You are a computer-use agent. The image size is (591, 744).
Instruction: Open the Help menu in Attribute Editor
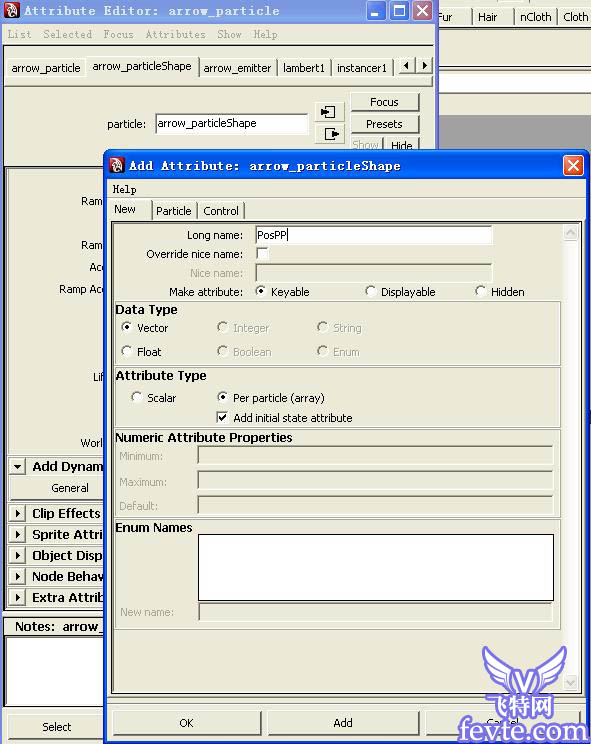[265, 34]
